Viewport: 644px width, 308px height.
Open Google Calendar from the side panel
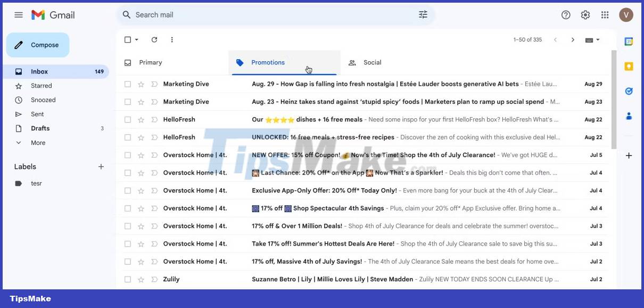coord(629,40)
